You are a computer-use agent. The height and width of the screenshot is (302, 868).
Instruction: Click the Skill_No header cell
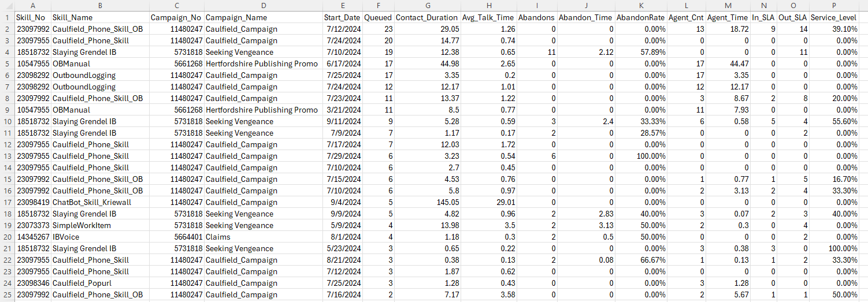(33, 17)
